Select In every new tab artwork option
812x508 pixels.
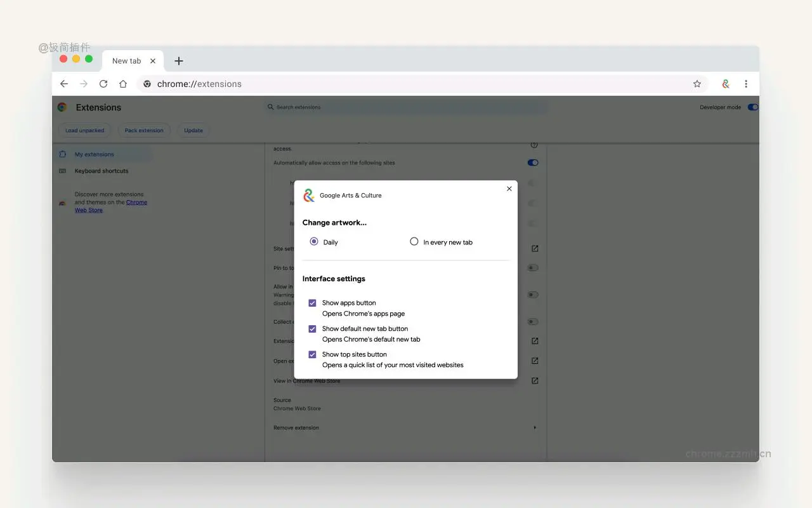(x=414, y=241)
